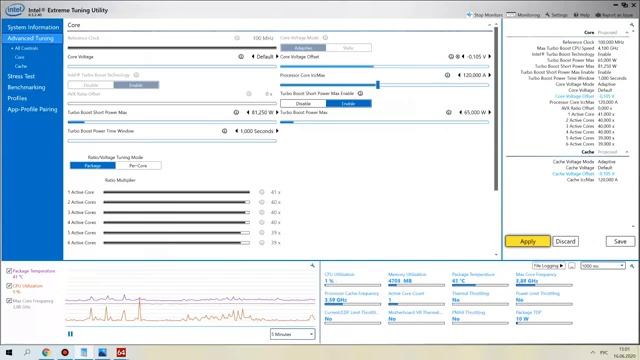Set Core Voltage Mode to Adaptive
The height and width of the screenshot is (360, 640).
[x=303, y=48]
